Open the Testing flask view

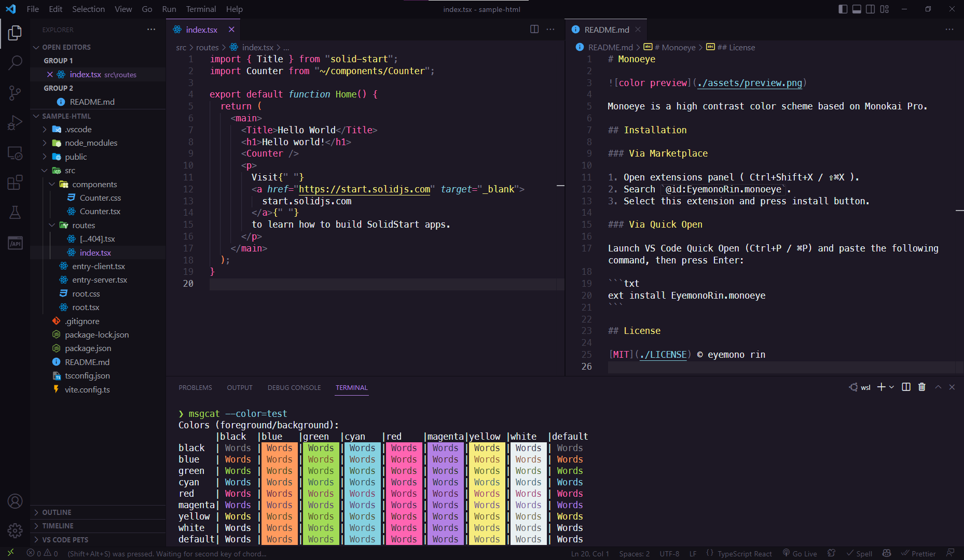tap(15, 213)
